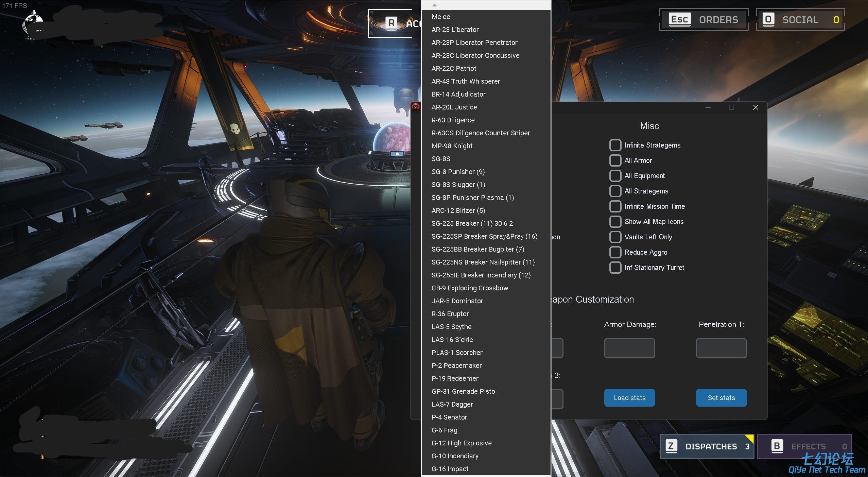Screen dimensions: 868x477
Task: Click the red trainer app icon
Action: (415, 107)
